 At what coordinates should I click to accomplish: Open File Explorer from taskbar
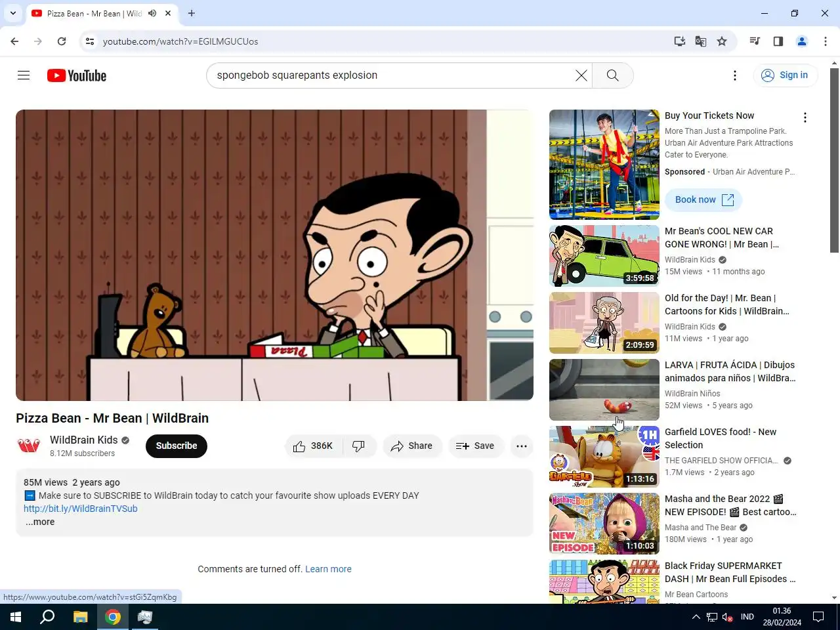[x=80, y=617]
